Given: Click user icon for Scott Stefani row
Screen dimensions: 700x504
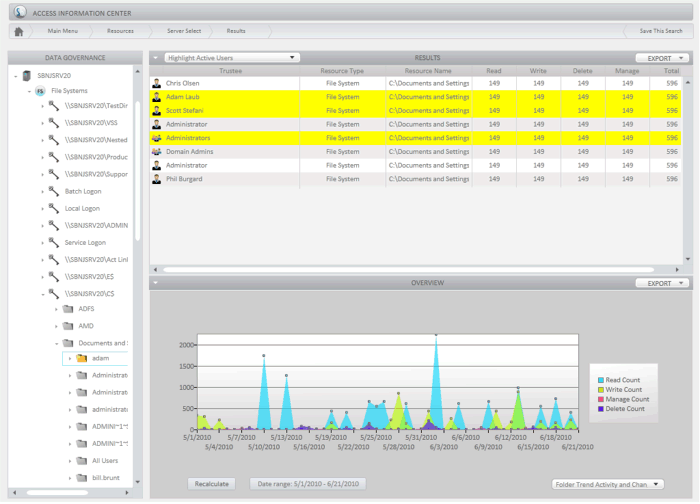Looking at the screenshot, I should [x=157, y=111].
